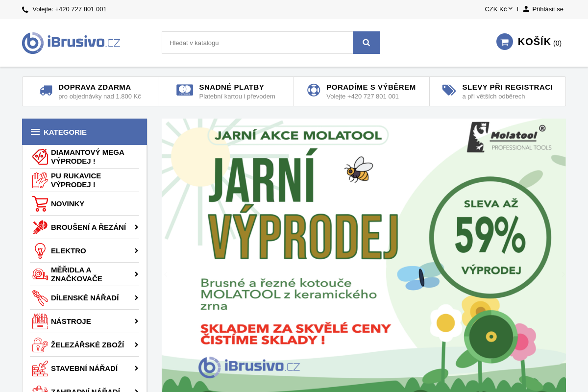The image size is (588, 392).
Task: Click the Přihlásit se login link
Action: pyautogui.click(x=548, y=9)
